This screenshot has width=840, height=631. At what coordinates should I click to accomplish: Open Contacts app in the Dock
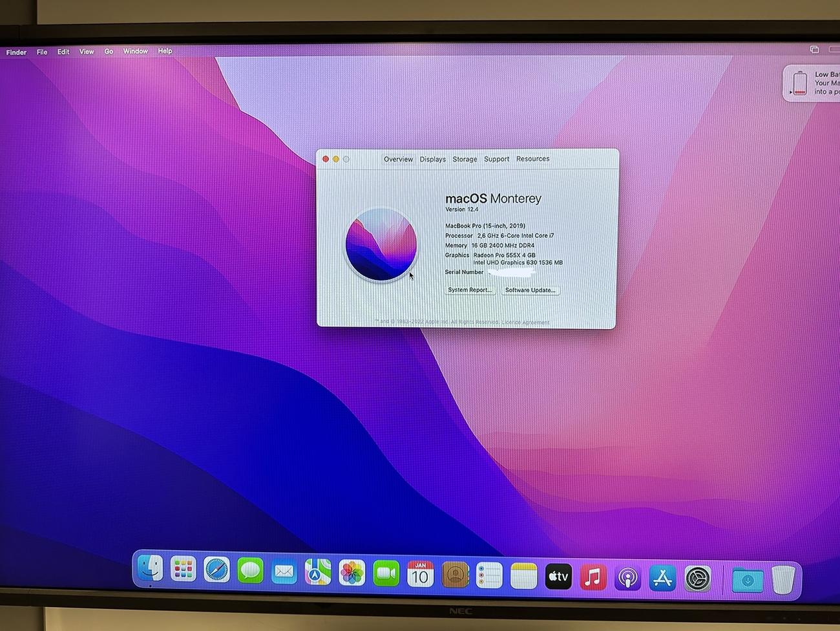pos(456,575)
